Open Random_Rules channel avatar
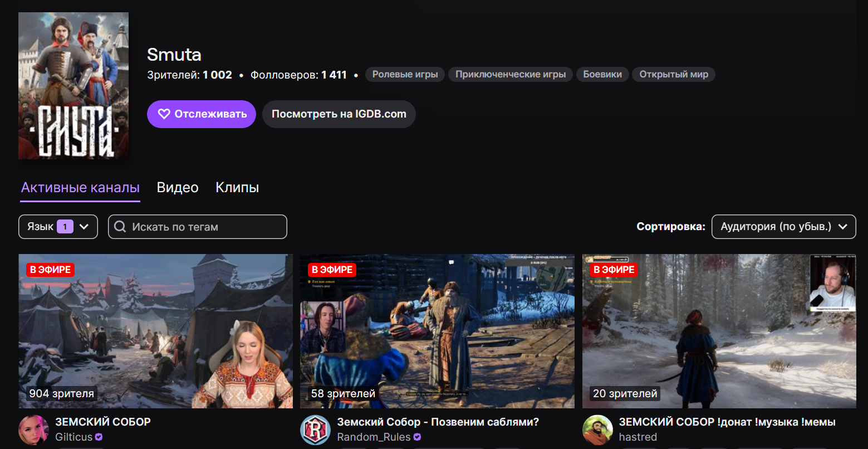Screen dimensions: 868x449 pyautogui.click(x=315, y=430)
